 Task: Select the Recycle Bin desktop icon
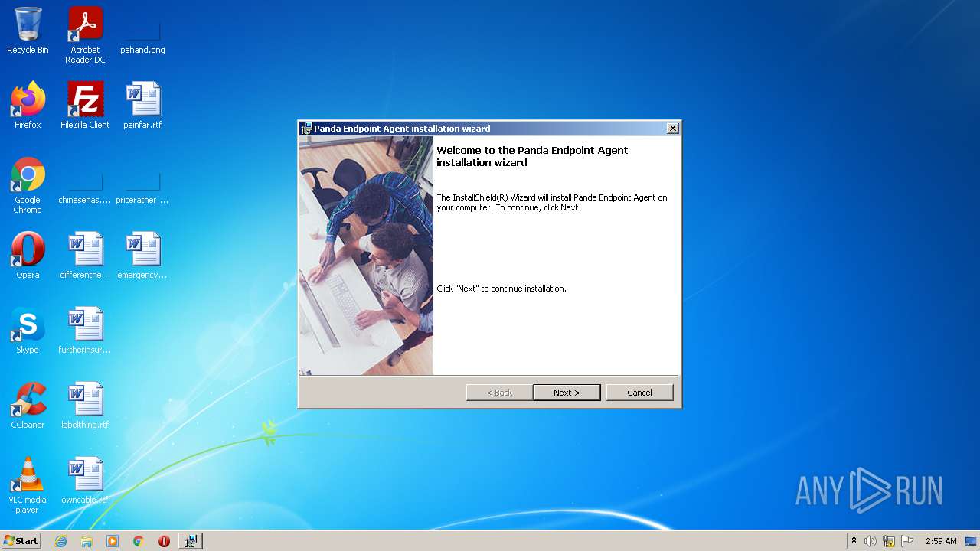click(x=28, y=31)
